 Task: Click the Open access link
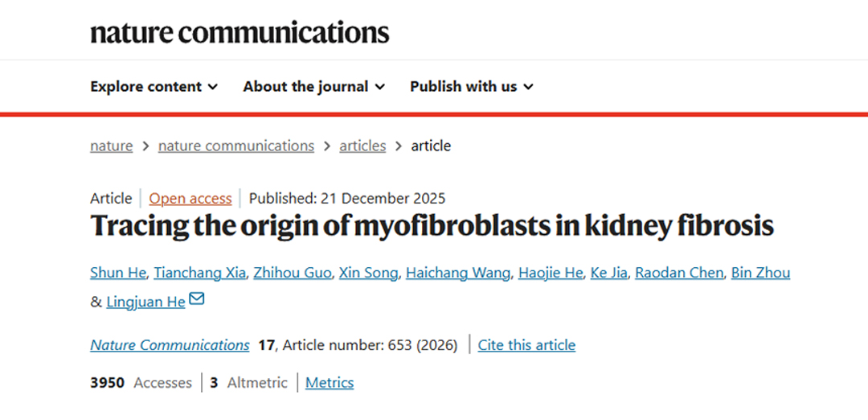tap(190, 198)
